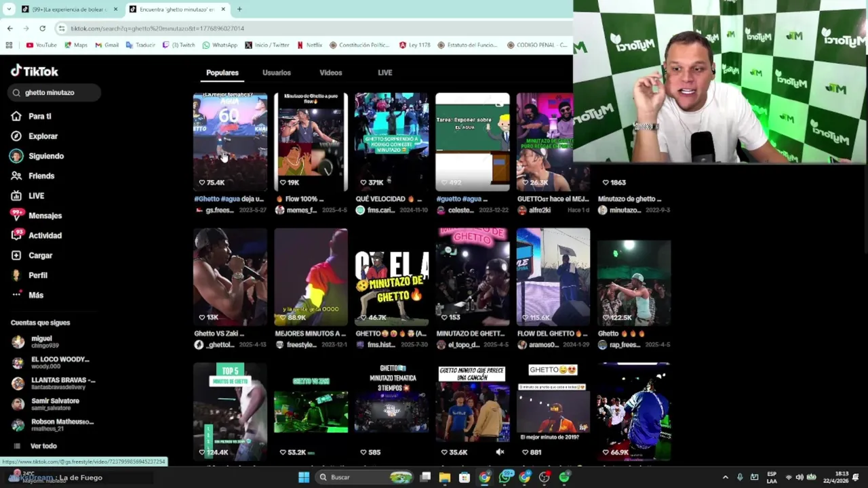Go to the Siguiendo feed
Viewport: 868px width, 488px height.
[38, 156]
